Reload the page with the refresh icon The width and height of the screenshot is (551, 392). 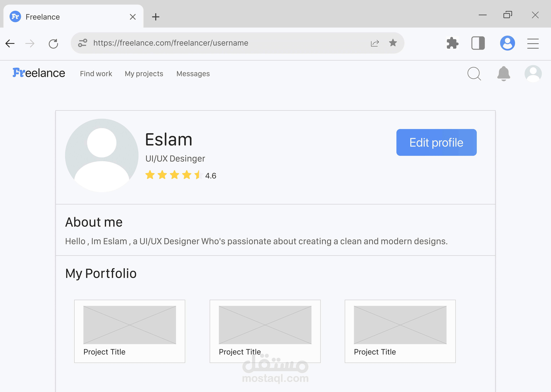point(53,44)
